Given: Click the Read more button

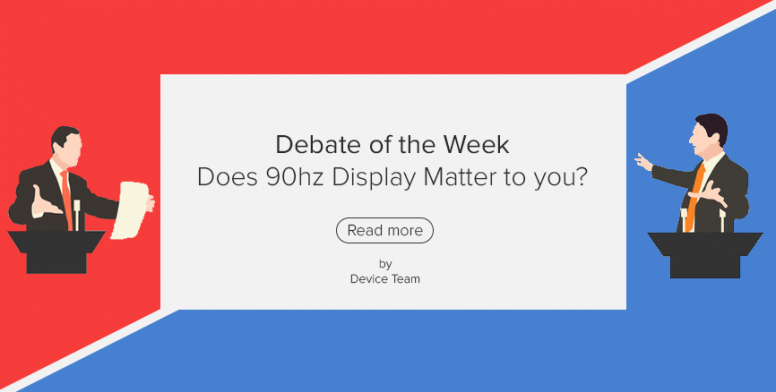Looking at the screenshot, I should (385, 230).
